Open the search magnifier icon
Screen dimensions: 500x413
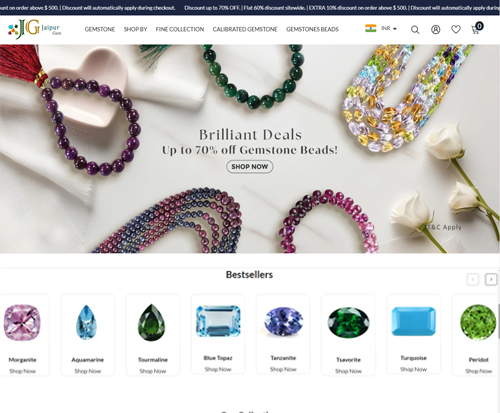[415, 30]
